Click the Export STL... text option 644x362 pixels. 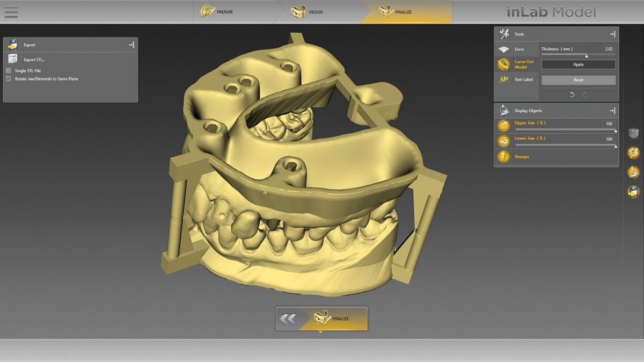pos(34,60)
